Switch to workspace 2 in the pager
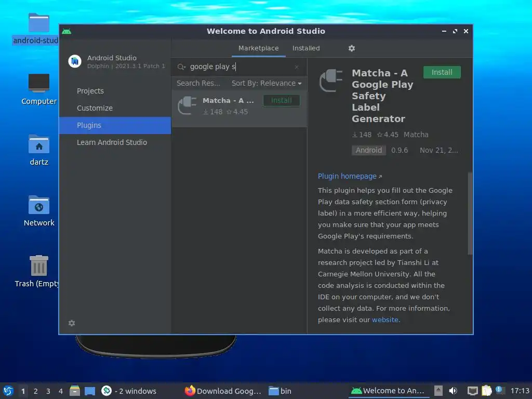This screenshot has width=532, height=399. tap(35, 391)
